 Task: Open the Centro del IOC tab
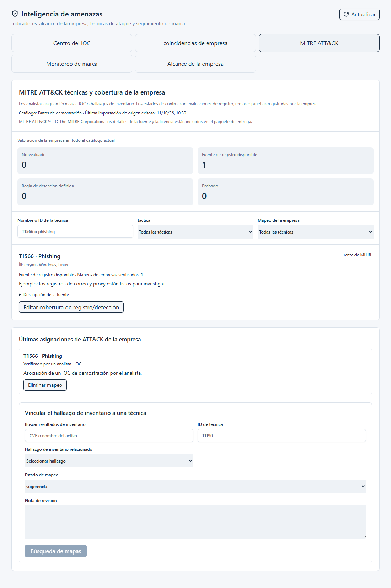point(72,43)
